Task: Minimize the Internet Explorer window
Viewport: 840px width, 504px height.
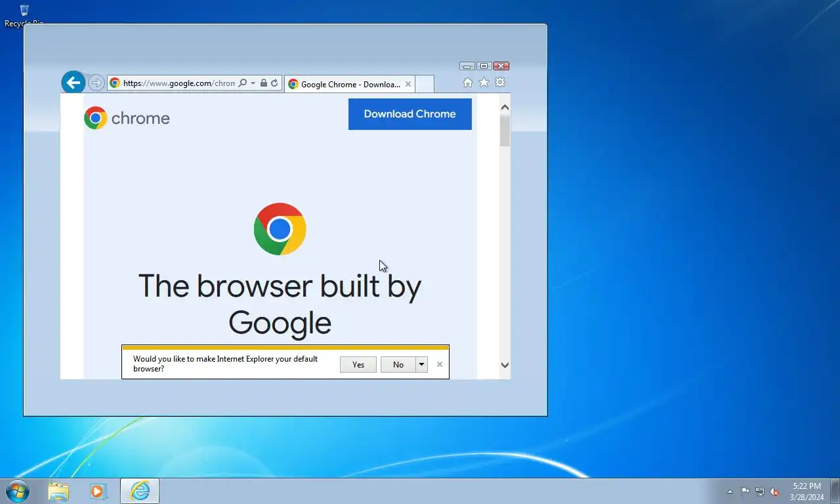Action: (x=467, y=66)
